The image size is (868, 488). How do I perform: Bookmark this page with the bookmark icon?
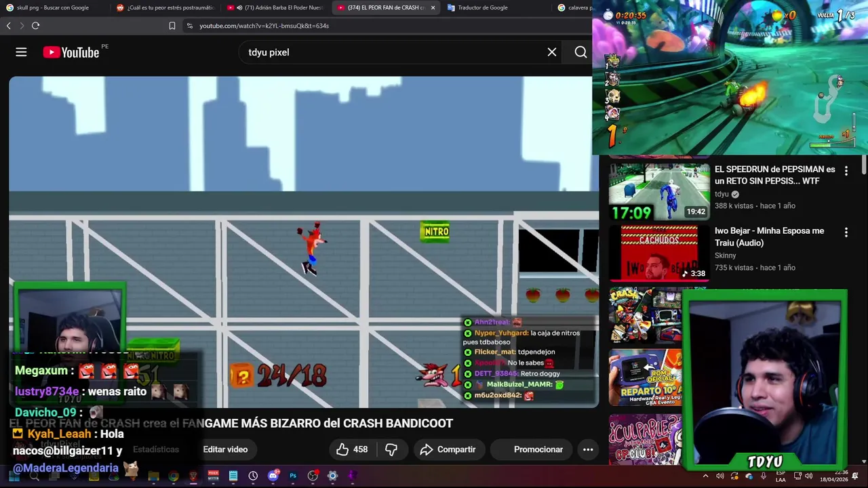click(x=172, y=26)
